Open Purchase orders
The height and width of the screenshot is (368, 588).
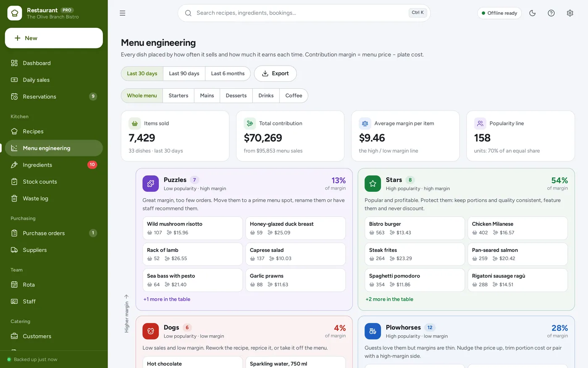tap(54, 233)
